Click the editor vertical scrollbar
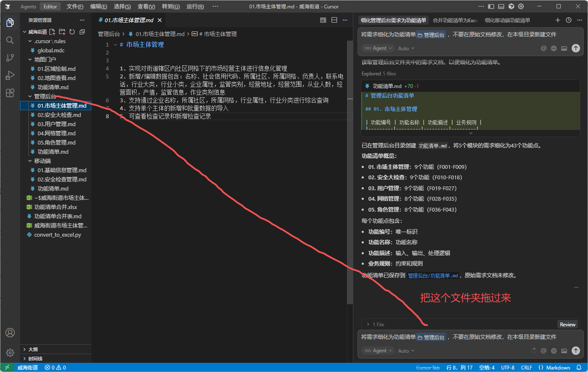 coord(350,168)
